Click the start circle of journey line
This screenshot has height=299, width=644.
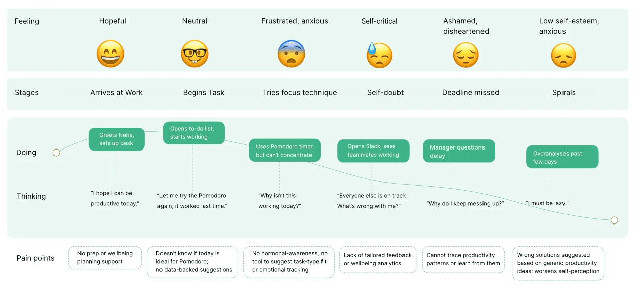click(56, 152)
